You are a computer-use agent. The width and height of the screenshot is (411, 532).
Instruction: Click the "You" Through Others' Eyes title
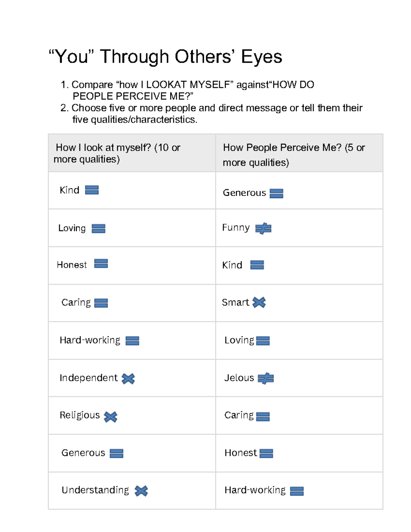point(165,57)
